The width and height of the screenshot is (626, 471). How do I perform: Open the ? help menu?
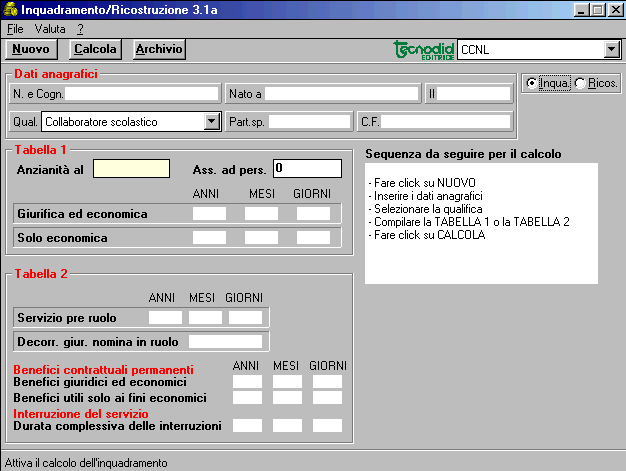(80, 29)
